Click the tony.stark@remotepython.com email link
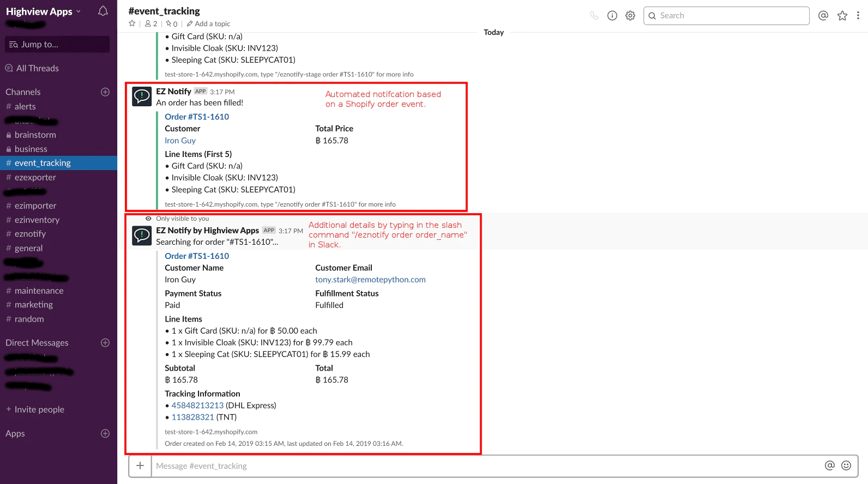 tap(370, 280)
